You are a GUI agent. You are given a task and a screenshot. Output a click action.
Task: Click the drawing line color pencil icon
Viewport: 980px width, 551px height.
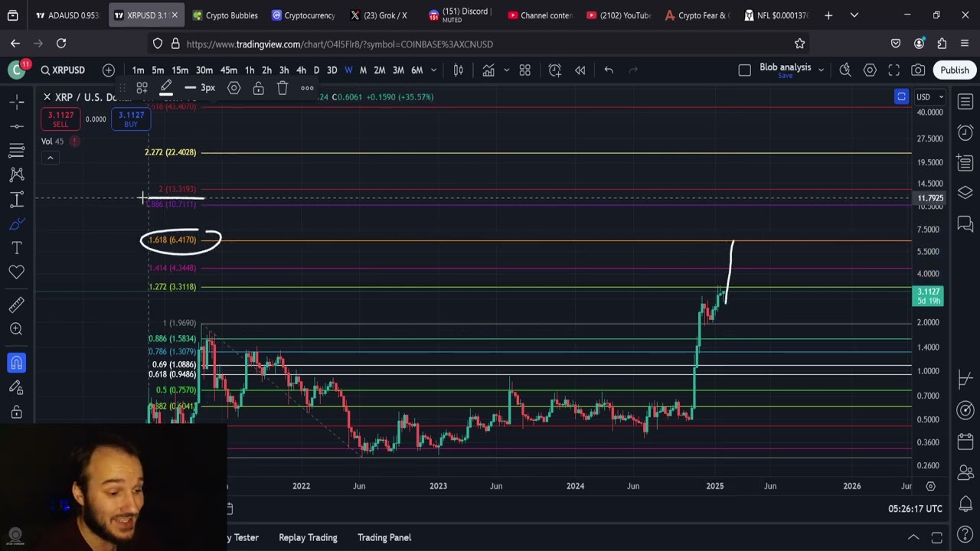166,88
